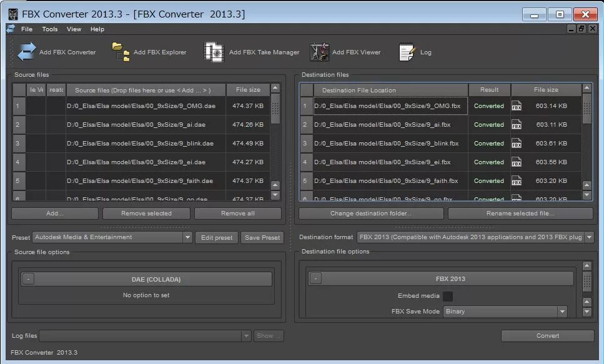The height and width of the screenshot is (364, 604).
Task: Click the Add... button
Action: point(55,214)
